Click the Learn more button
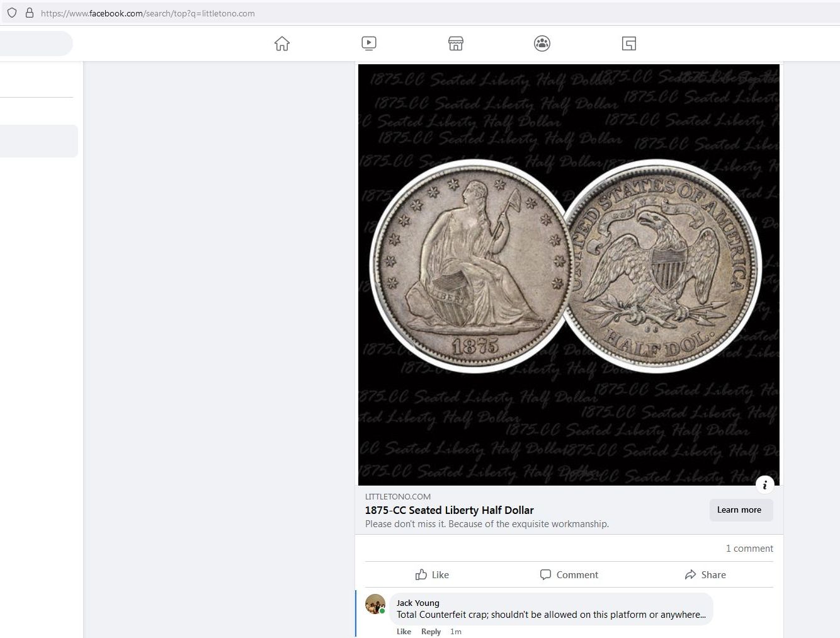The height and width of the screenshot is (638, 840). pos(741,510)
